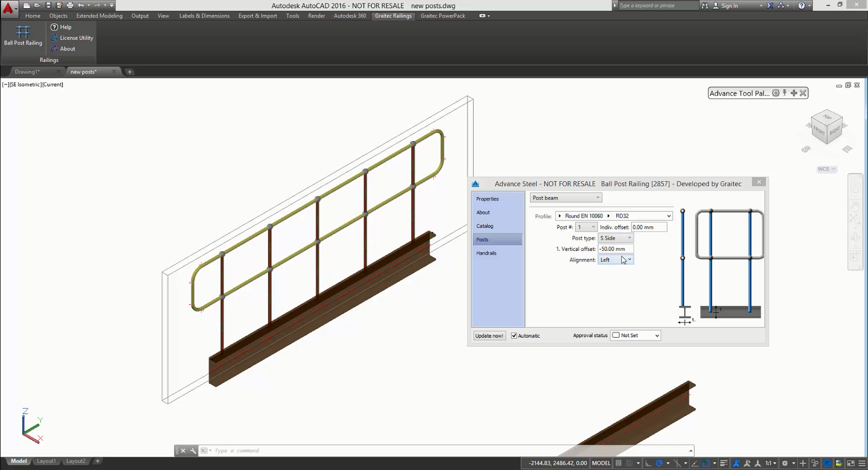Viewport: 868px width, 470px height.
Task: Click the Indiv. offset input field
Action: 649,227
